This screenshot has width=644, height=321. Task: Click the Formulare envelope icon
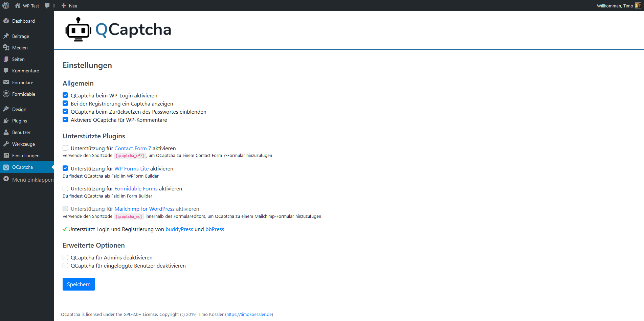[6, 82]
